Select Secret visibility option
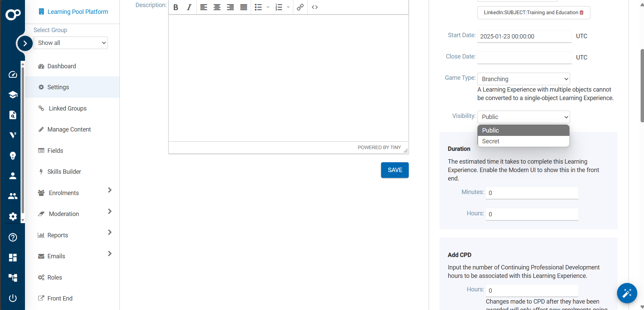Viewport: 644px width, 310px height. 491,141
